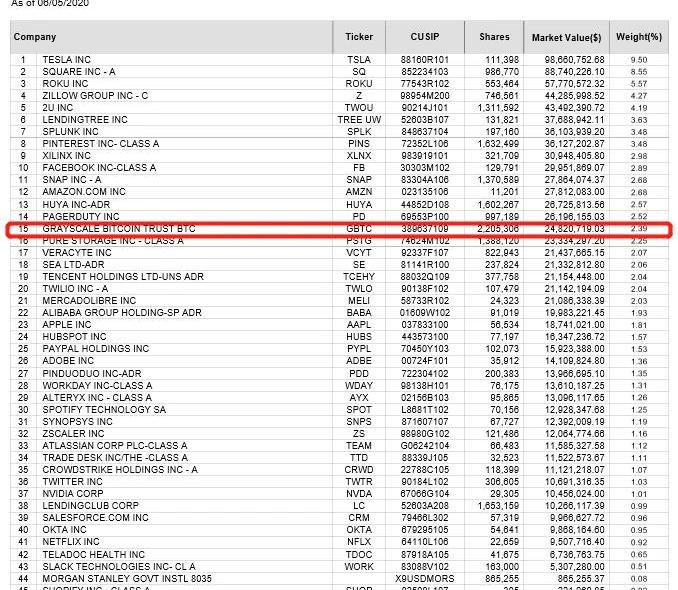Select AMAZON.COM INC company name
Screen dimensions: 678x590
tap(84, 192)
